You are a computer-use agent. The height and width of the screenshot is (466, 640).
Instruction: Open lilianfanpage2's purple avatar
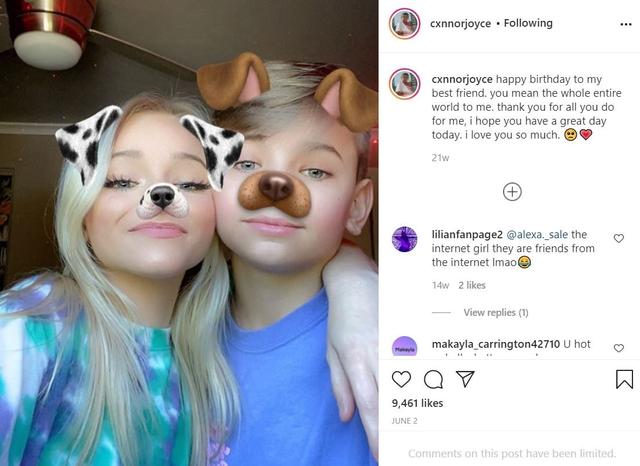[404, 239]
